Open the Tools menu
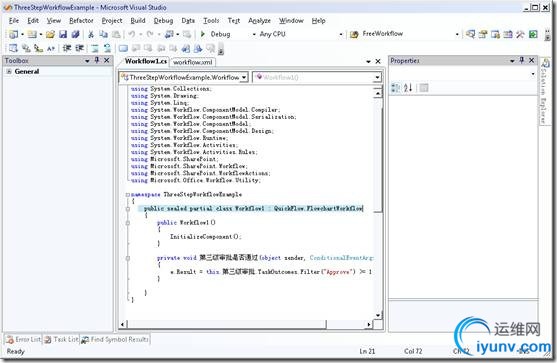Image resolution: width=557 pixels, height=363 pixels. [211, 21]
